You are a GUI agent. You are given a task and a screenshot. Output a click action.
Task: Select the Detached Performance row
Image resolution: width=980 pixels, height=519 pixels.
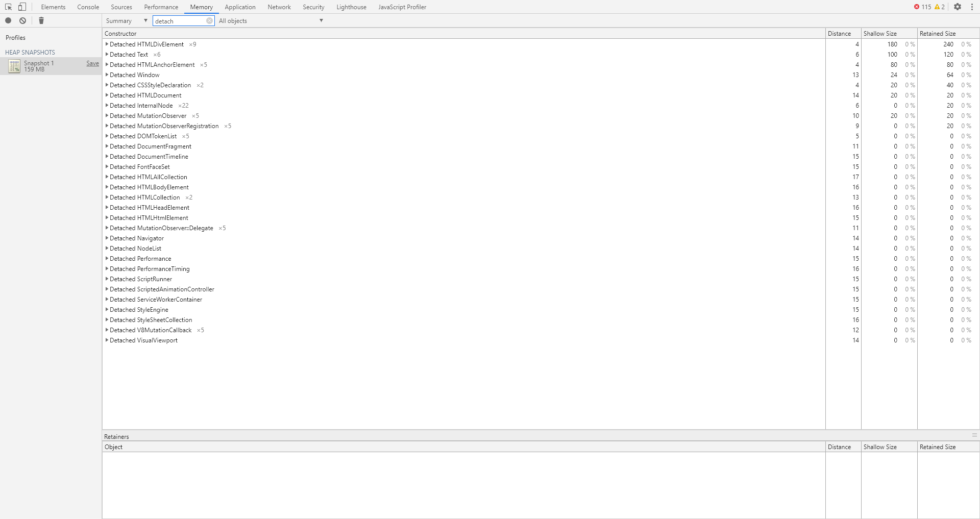click(x=541, y=259)
